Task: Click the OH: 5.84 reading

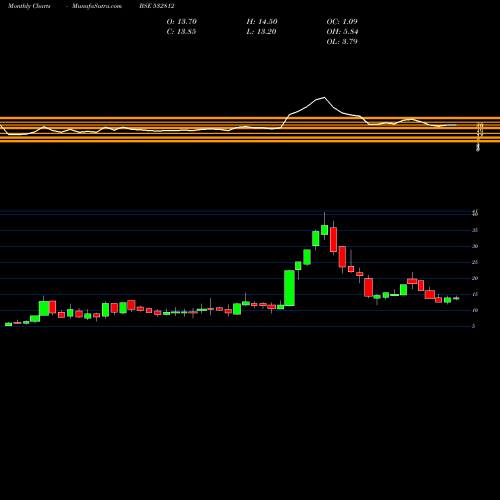Action: [342, 32]
